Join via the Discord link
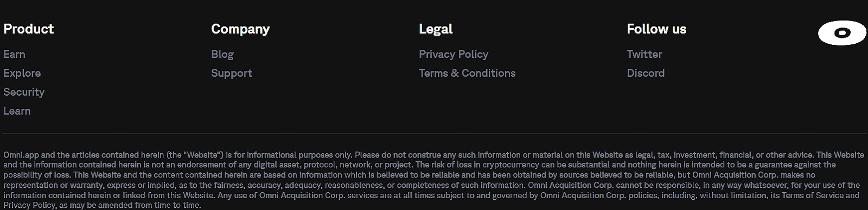This screenshot has height=210, width=868. pyautogui.click(x=646, y=73)
